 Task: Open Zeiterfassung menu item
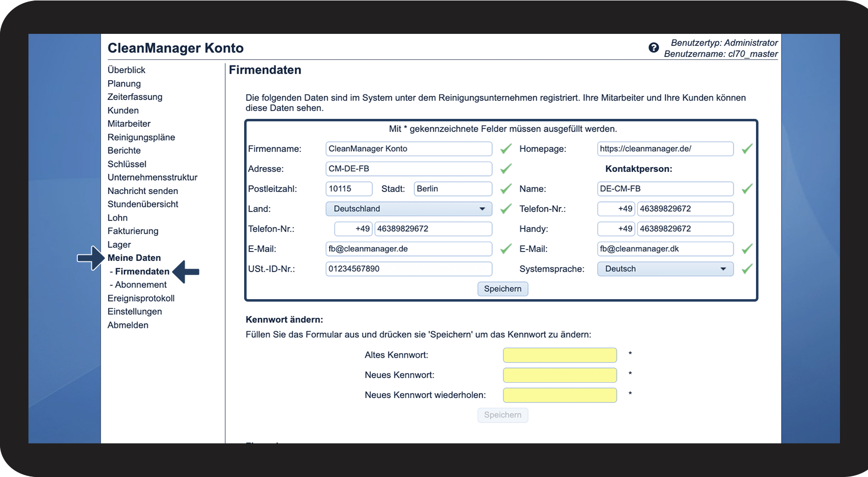(x=135, y=97)
